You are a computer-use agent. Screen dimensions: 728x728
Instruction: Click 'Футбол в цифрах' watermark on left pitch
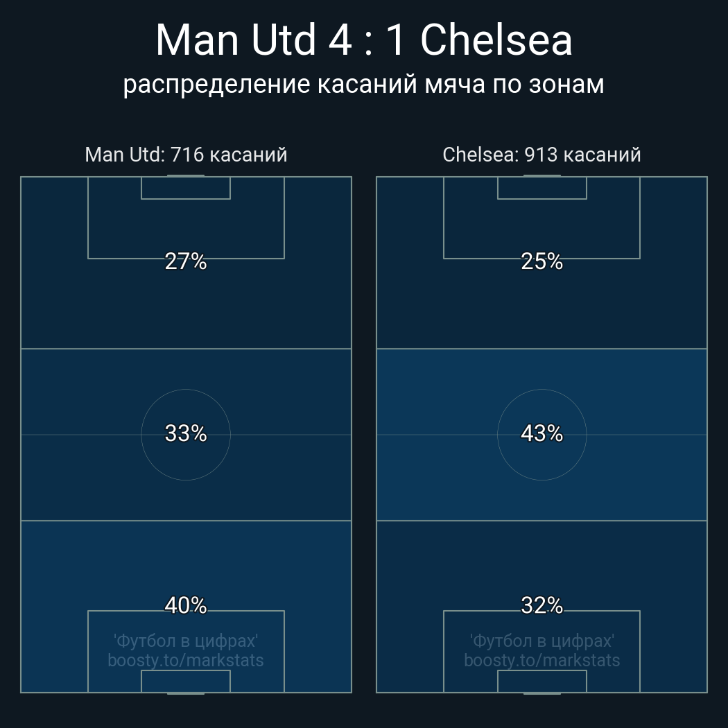coord(186,641)
